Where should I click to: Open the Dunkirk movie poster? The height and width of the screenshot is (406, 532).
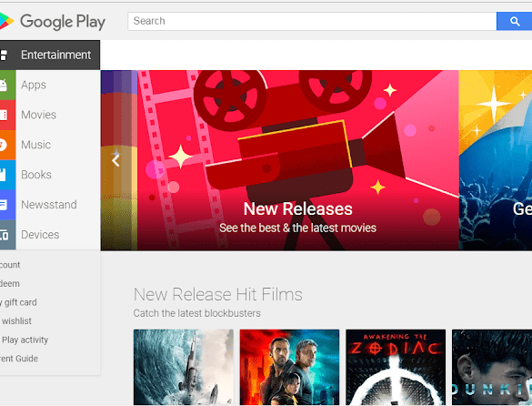pyautogui.click(x=492, y=367)
